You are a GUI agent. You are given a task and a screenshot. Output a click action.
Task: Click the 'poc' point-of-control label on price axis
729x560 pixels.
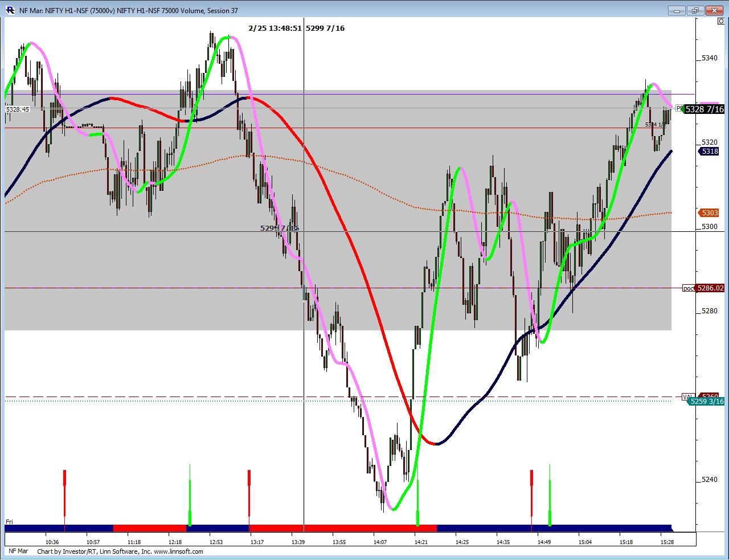click(689, 288)
